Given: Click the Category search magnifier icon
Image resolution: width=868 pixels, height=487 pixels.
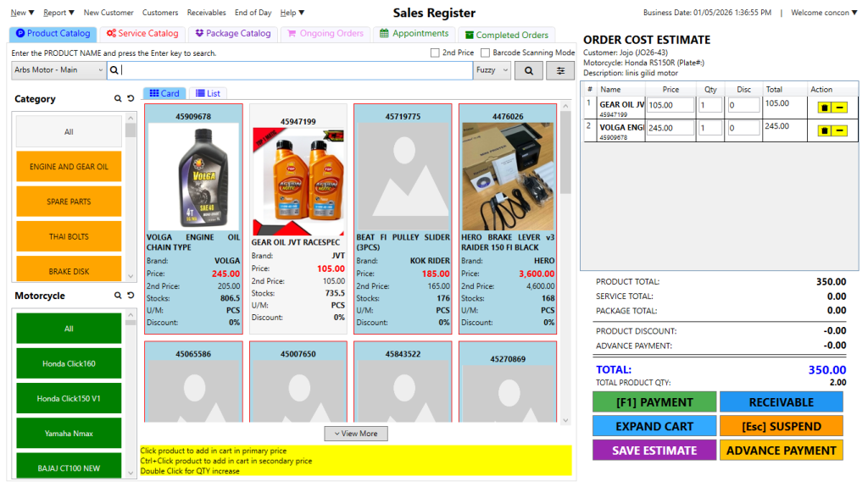Looking at the screenshot, I should [x=118, y=99].
